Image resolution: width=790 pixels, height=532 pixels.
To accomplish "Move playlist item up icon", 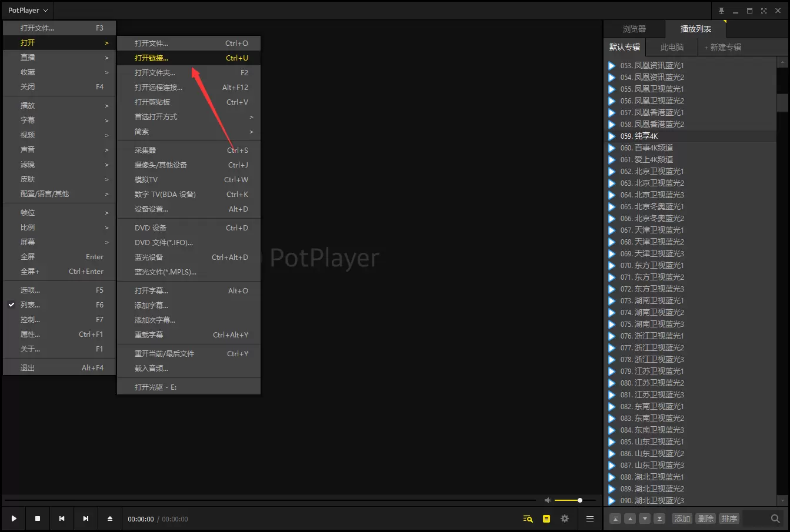I will tap(630, 518).
